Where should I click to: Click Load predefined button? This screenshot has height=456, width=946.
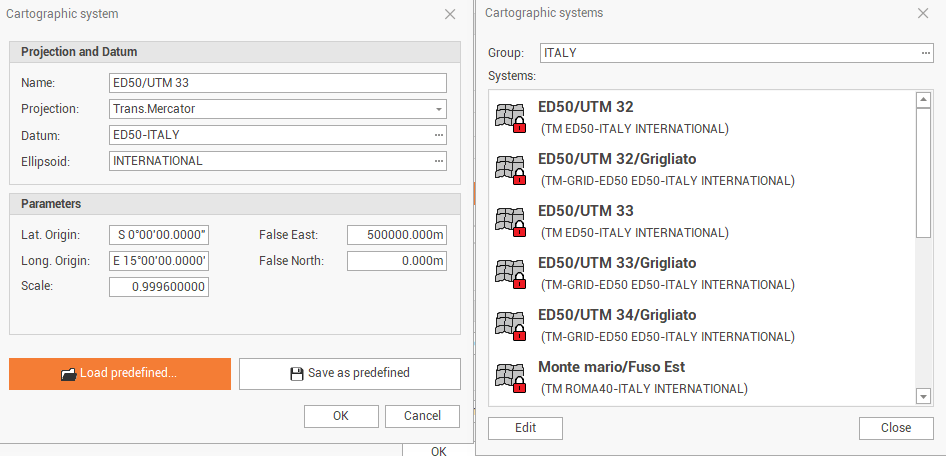(x=120, y=373)
